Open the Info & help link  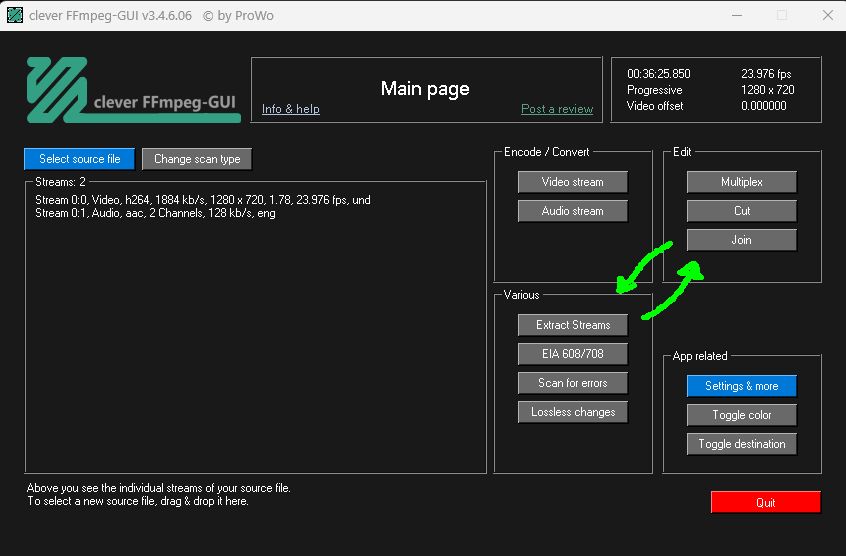291,109
